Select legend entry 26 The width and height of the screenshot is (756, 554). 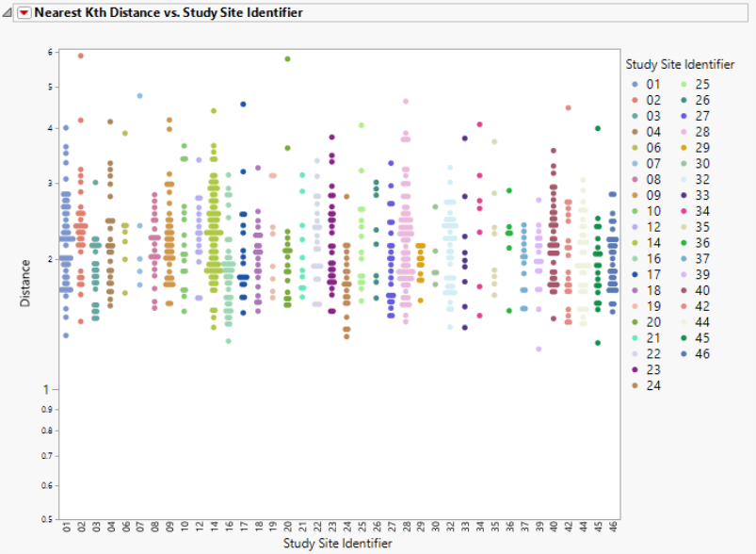(695, 101)
